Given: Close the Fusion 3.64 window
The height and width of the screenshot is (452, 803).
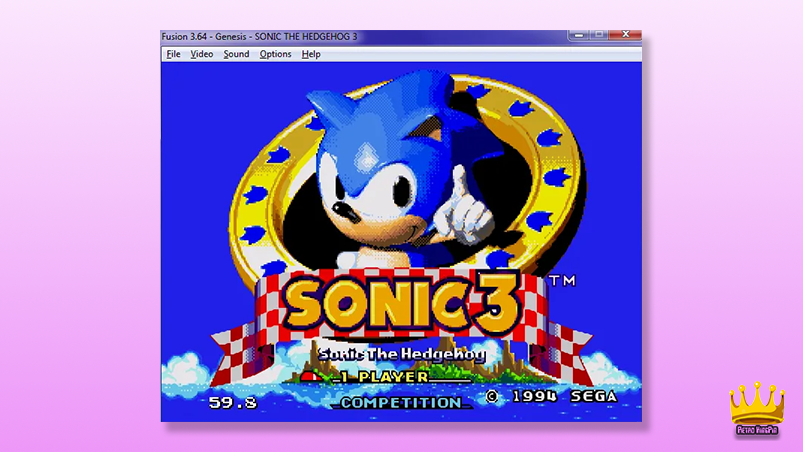Looking at the screenshot, I should [625, 35].
